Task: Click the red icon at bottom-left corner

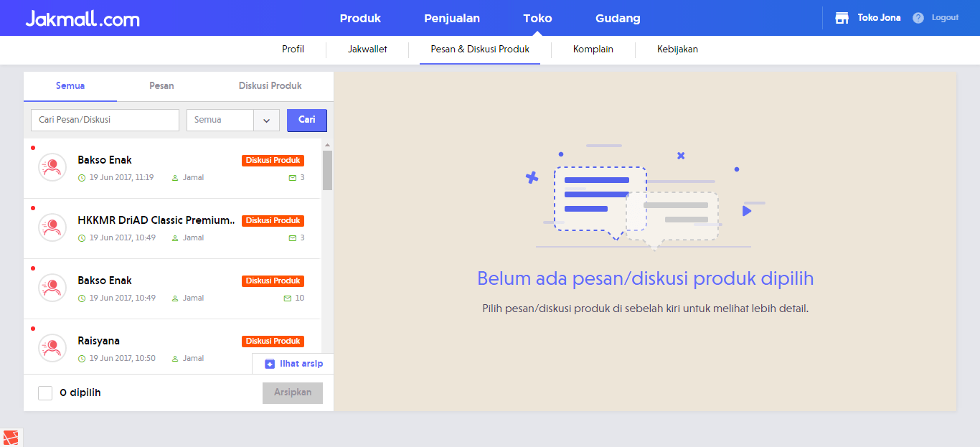Action: [x=11, y=438]
